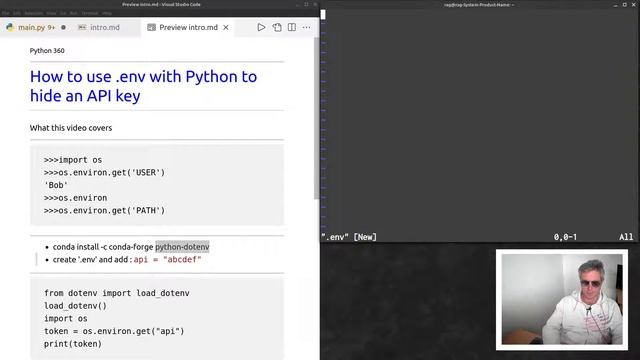Click the api = "abcdef" inline code
The width and height of the screenshot is (640, 360).
[167, 260]
